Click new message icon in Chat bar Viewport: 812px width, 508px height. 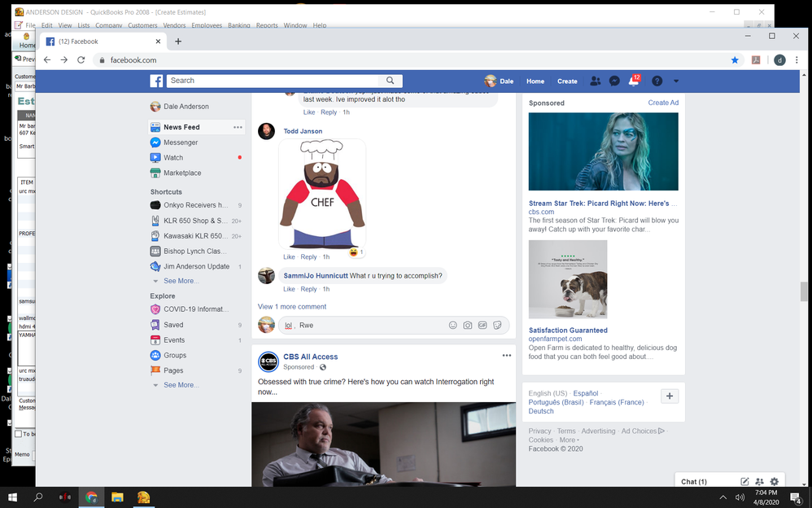pyautogui.click(x=744, y=482)
